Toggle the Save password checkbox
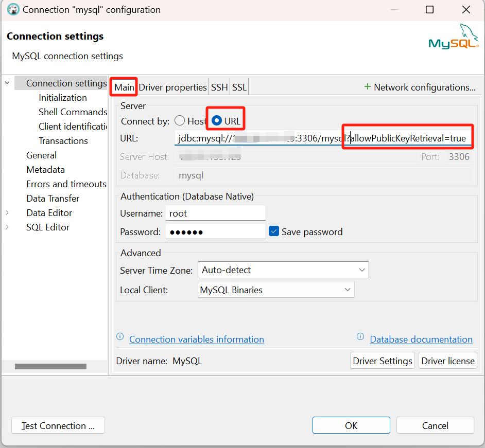Image resolution: width=485 pixels, height=448 pixels. (274, 231)
